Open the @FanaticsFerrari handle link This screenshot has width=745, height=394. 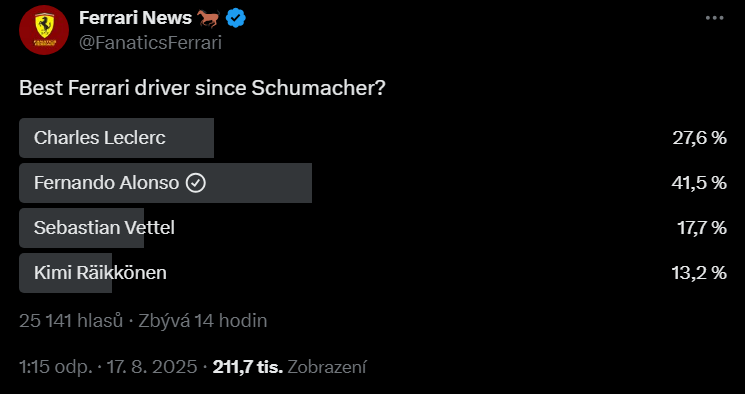150,43
